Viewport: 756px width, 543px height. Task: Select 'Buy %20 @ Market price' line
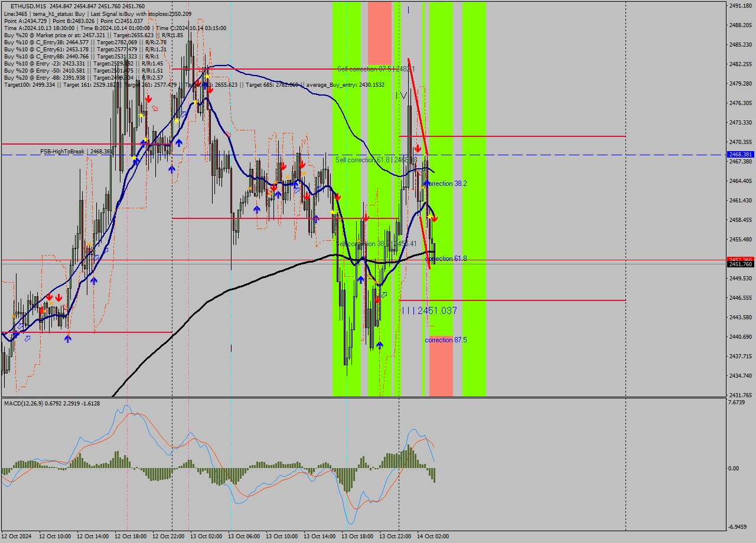coord(93,35)
